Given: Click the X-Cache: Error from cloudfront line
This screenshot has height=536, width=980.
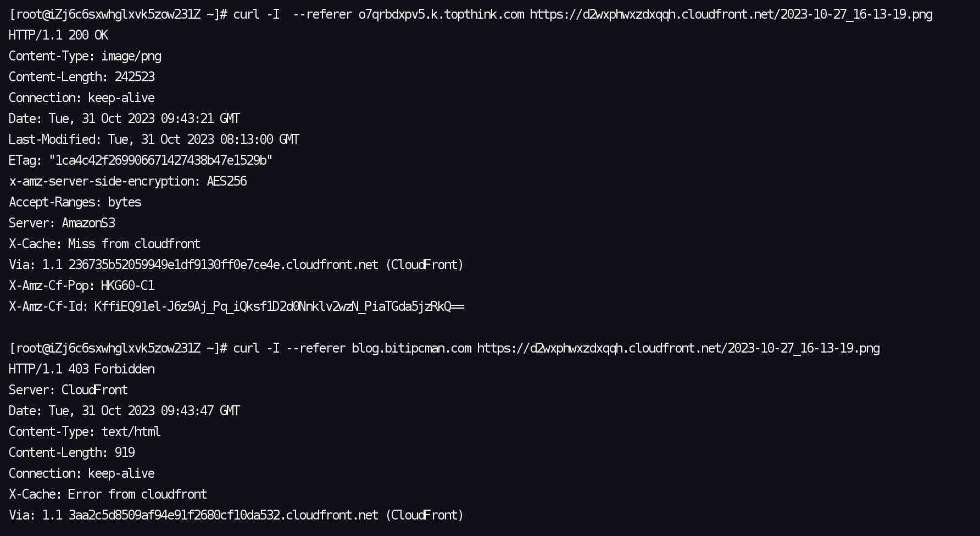Looking at the screenshot, I should (108, 494).
